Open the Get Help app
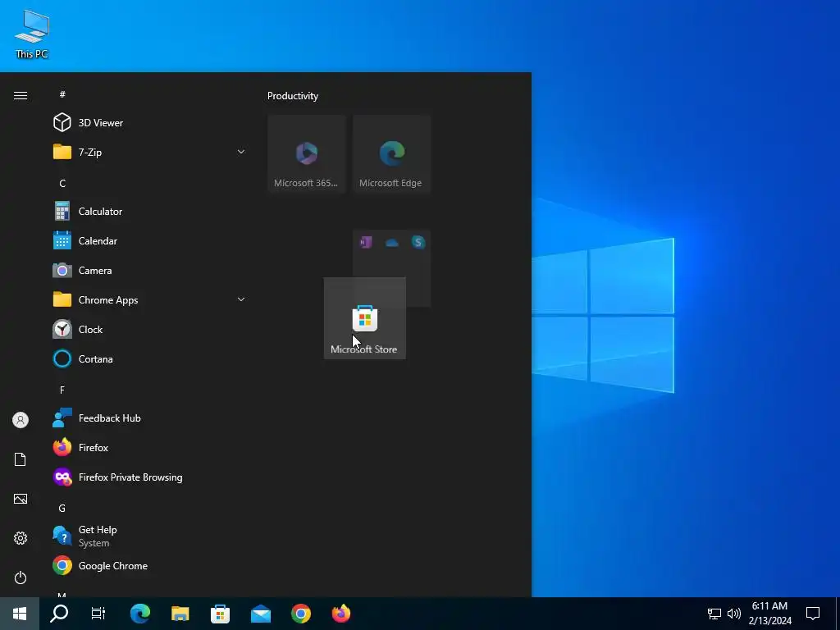The width and height of the screenshot is (840, 630). point(150,536)
